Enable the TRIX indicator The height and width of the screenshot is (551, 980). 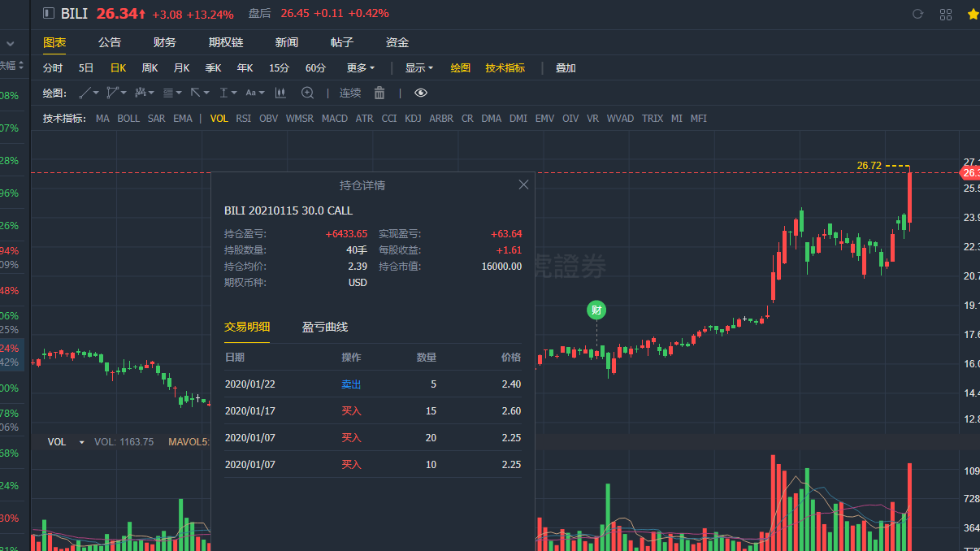click(x=653, y=119)
